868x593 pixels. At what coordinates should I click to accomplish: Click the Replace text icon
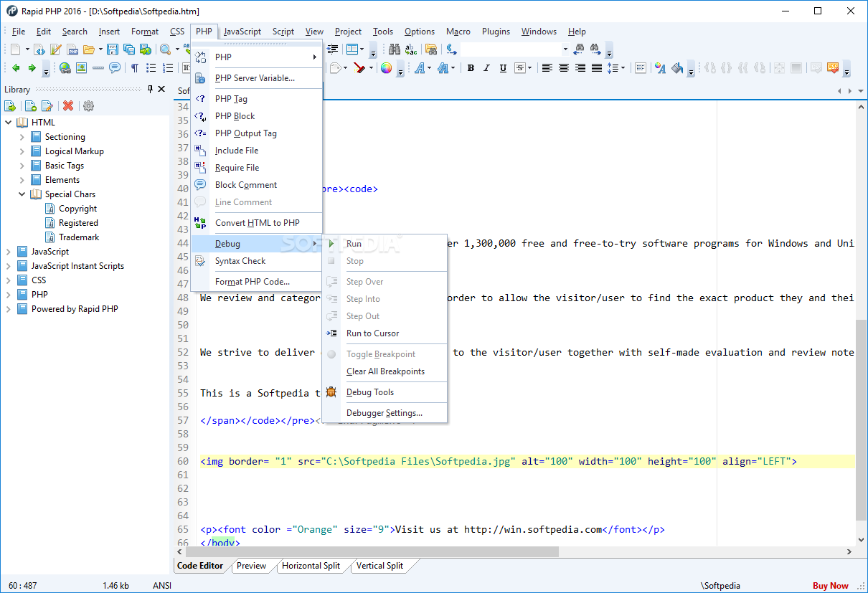pyautogui.click(x=411, y=49)
